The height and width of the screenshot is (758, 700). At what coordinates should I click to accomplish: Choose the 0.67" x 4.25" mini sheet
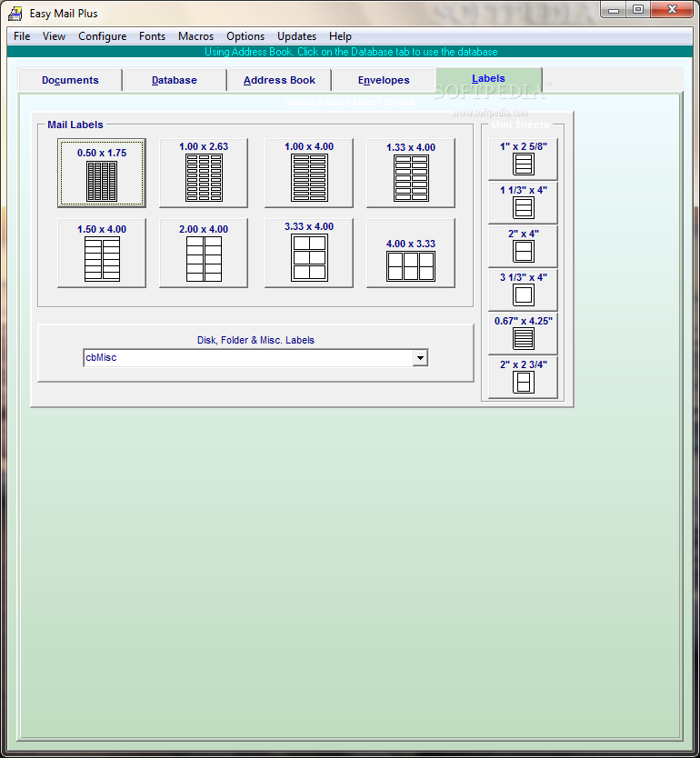click(x=523, y=334)
